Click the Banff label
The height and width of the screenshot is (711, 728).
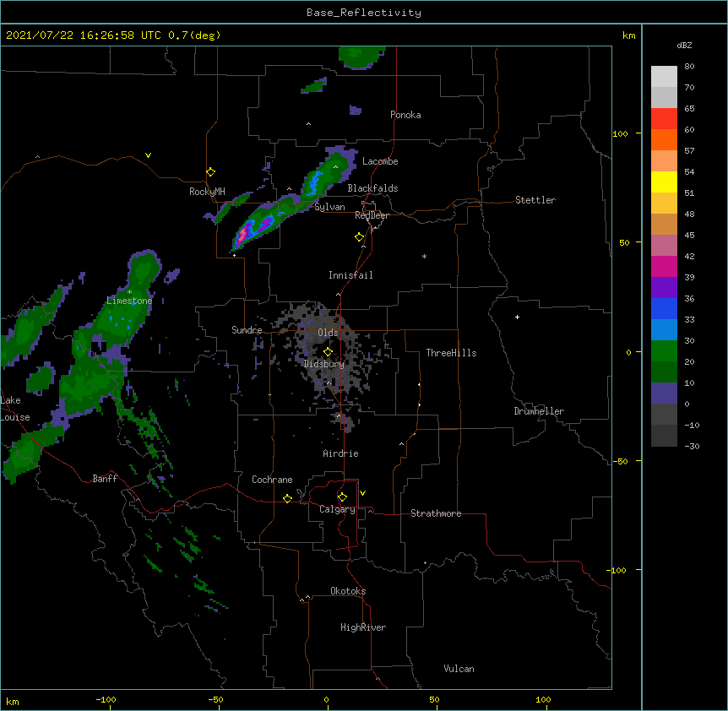click(105, 479)
